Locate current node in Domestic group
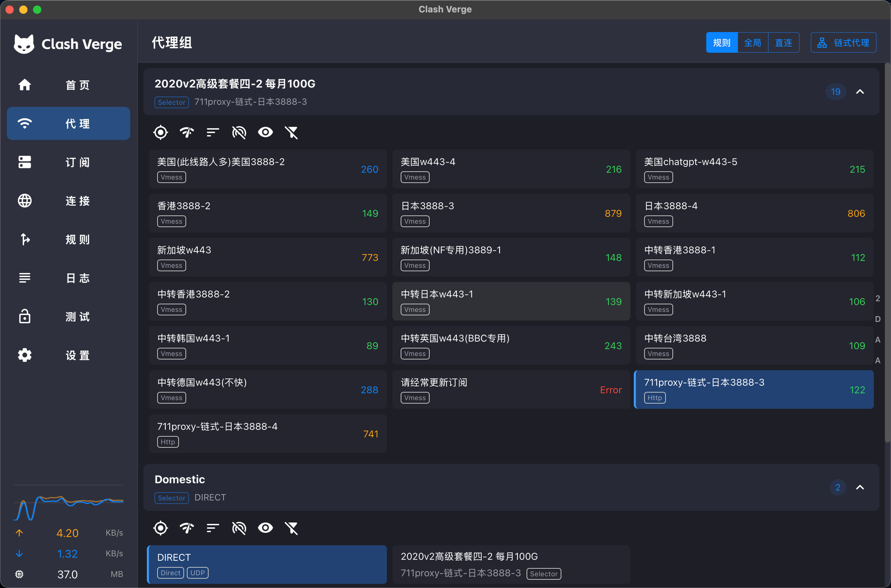 (160, 528)
